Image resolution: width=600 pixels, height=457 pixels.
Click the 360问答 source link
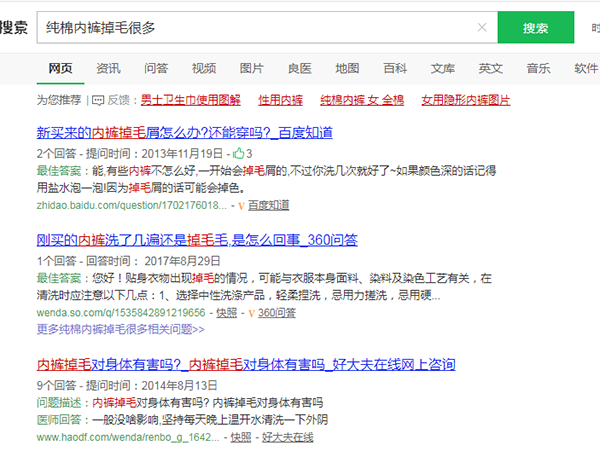point(277,313)
